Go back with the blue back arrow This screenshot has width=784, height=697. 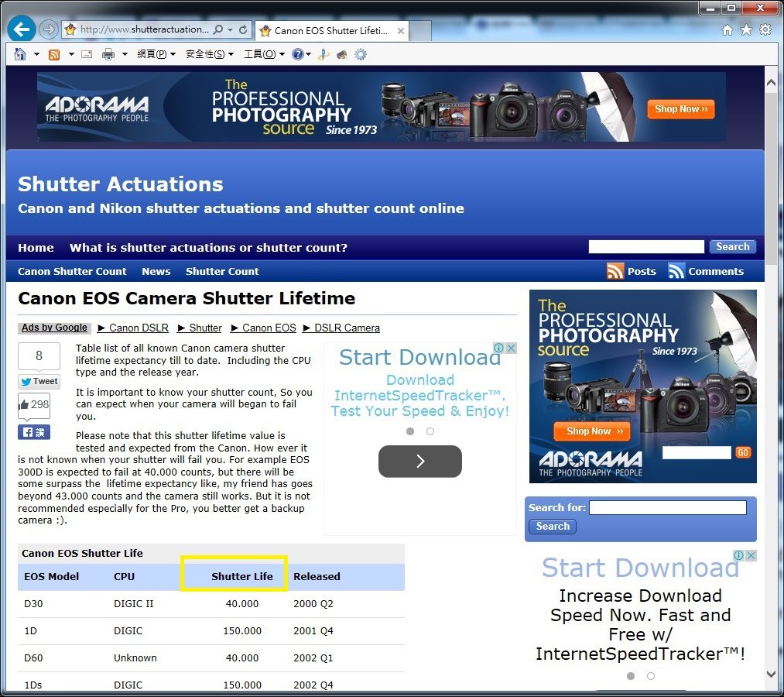pyautogui.click(x=21, y=29)
